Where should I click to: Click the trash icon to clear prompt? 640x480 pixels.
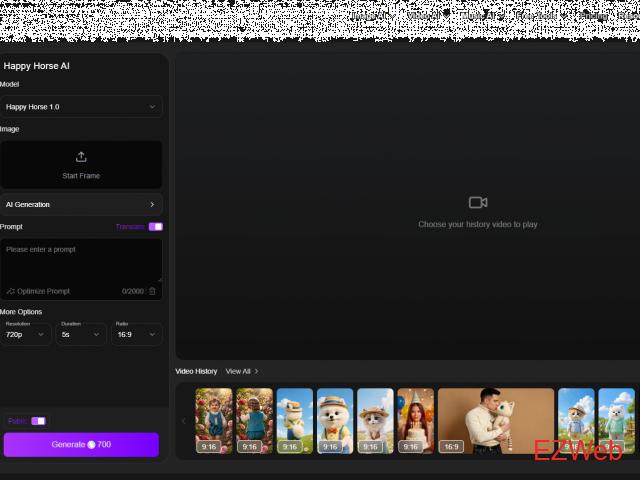[153, 291]
